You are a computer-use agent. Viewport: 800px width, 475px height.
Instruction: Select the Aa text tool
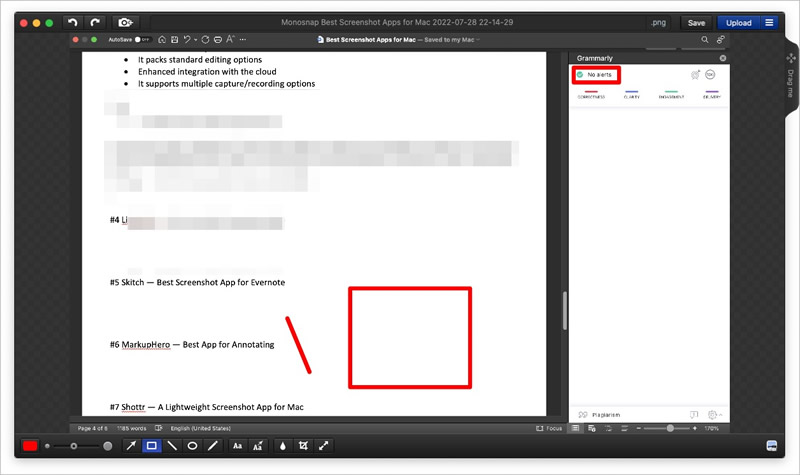pyautogui.click(x=238, y=446)
